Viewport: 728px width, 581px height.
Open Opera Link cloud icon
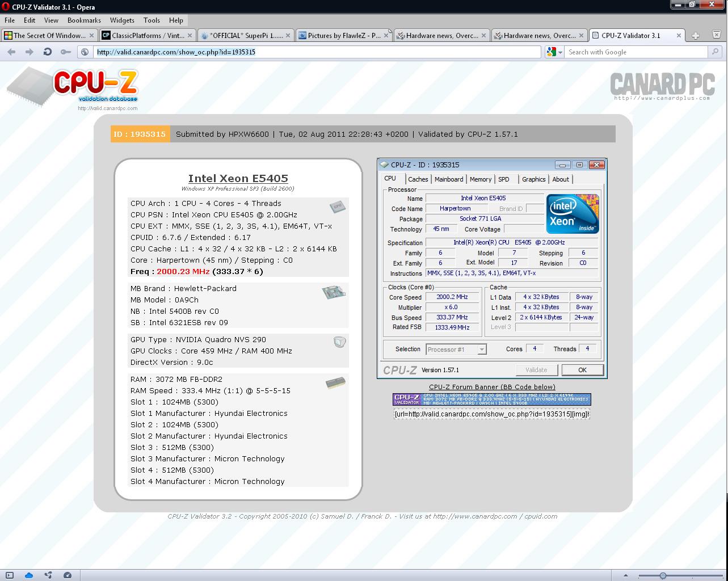click(29, 575)
